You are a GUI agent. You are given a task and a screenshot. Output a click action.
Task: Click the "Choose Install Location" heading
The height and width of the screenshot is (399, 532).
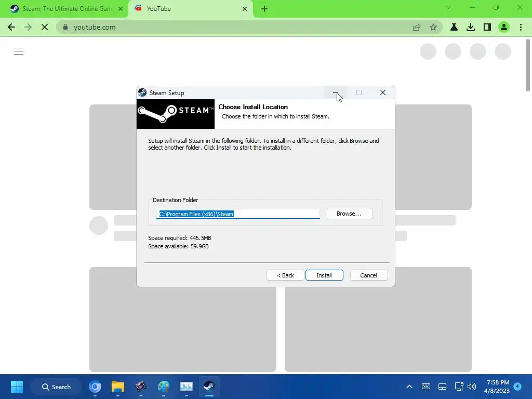(253, 107)
